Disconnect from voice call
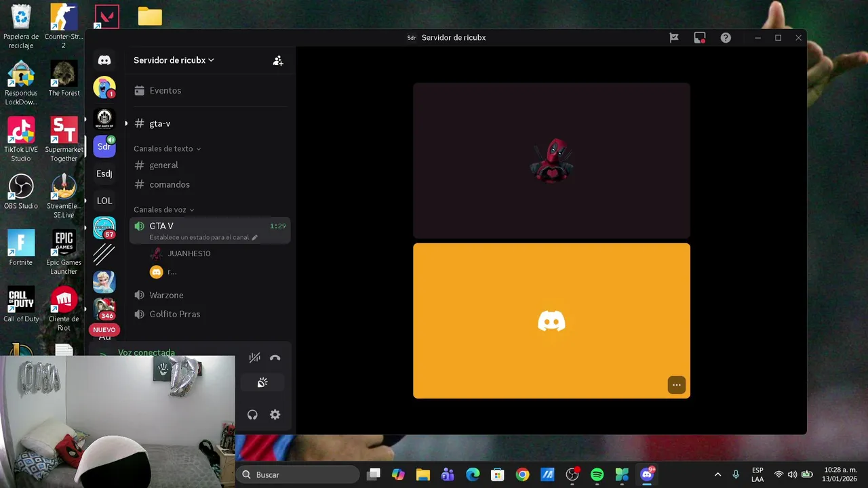Screen dimensions: 868x488 pos(275,358)
